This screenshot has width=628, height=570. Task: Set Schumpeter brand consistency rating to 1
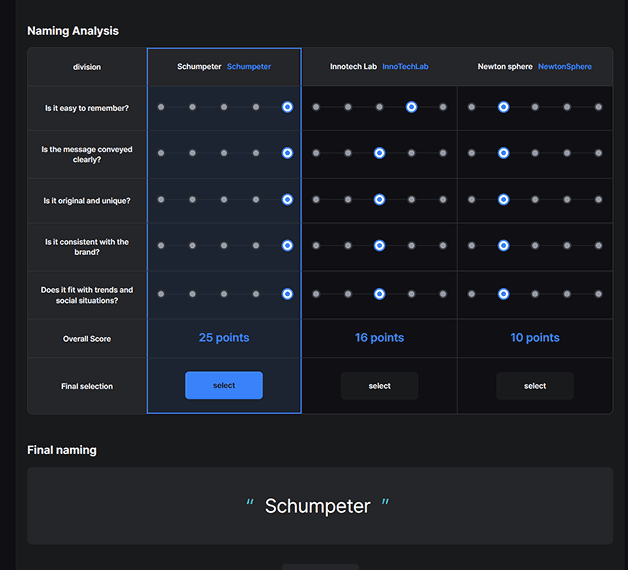pyautogui.click(x=161, y=246)
